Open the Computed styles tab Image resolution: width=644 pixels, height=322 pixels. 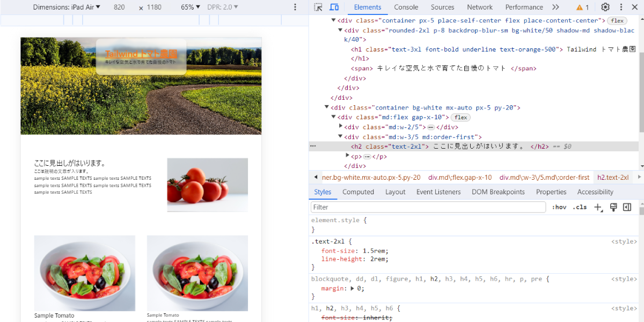358,192
